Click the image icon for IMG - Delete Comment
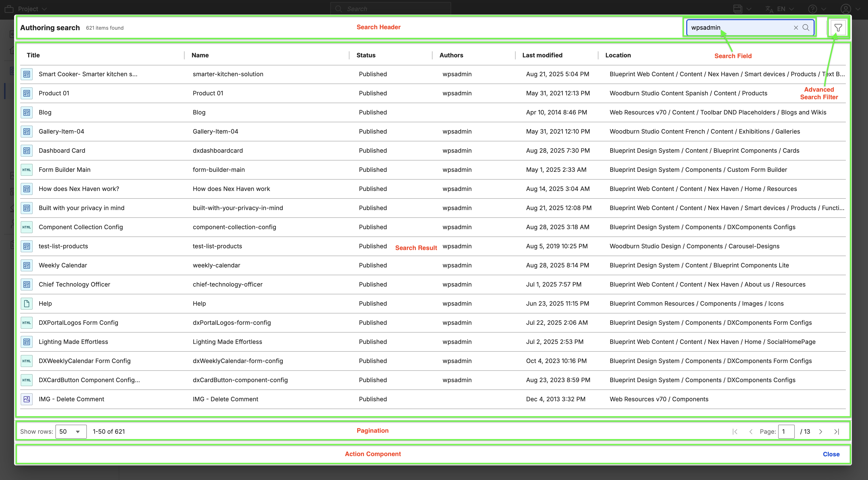Viewport: 868px width, 480px height. (x=27, y=399)
